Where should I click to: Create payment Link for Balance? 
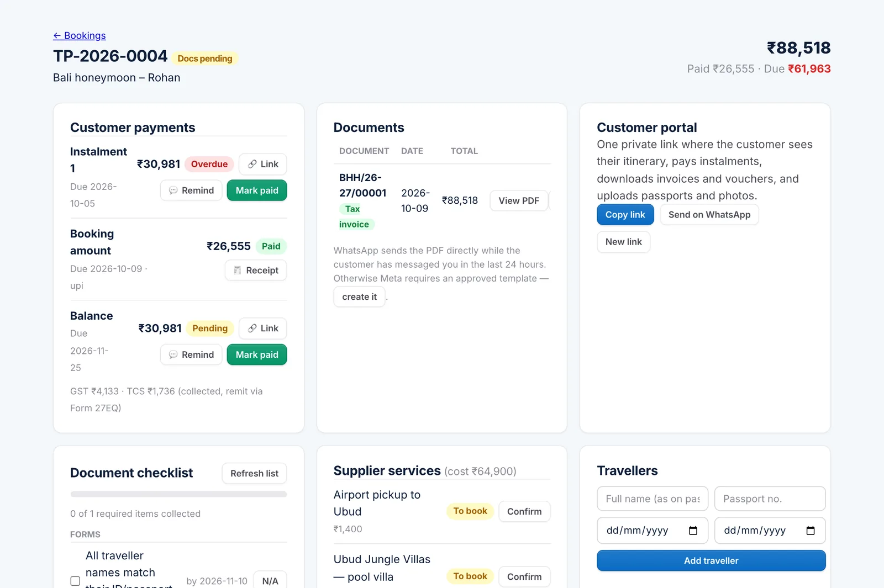pos(263,329)
